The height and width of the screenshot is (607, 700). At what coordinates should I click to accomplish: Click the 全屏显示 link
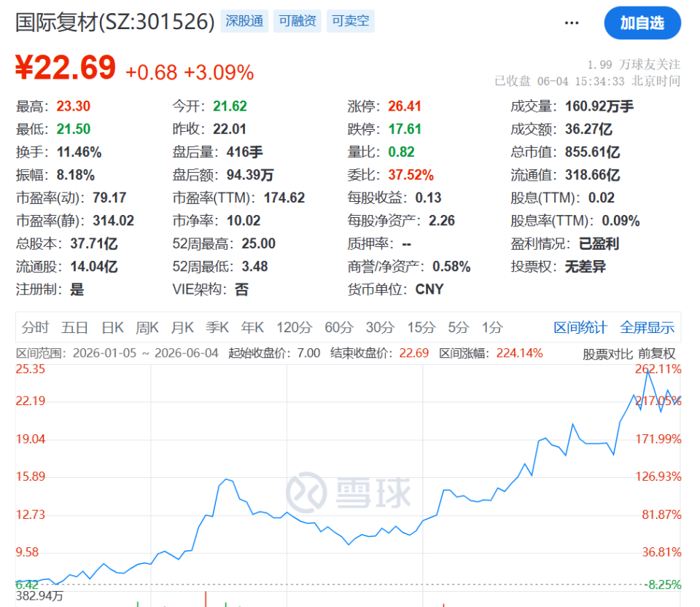647,327
